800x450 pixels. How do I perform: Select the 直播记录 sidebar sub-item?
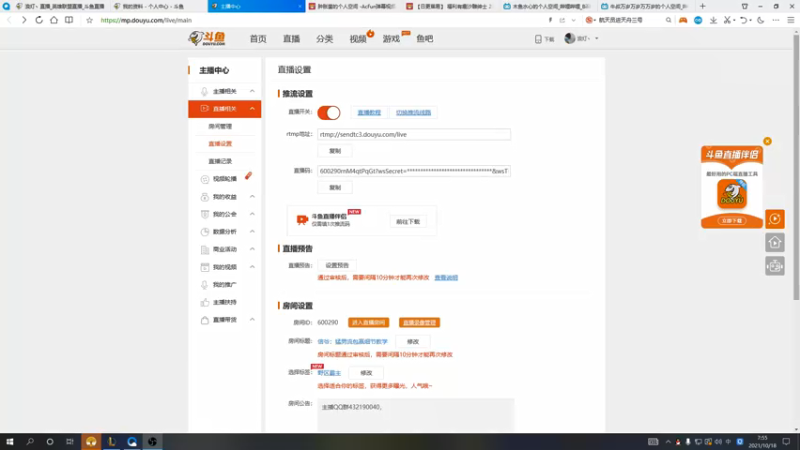tap(220, 161)
